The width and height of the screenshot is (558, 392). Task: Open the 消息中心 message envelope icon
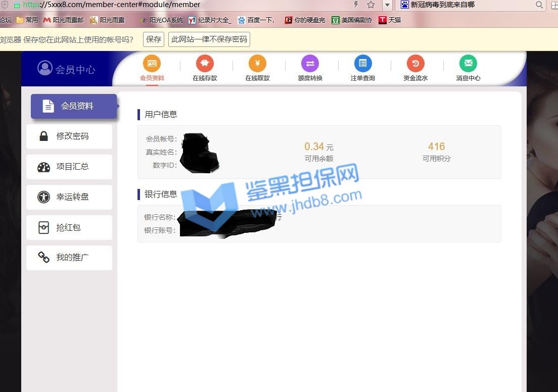468,64
